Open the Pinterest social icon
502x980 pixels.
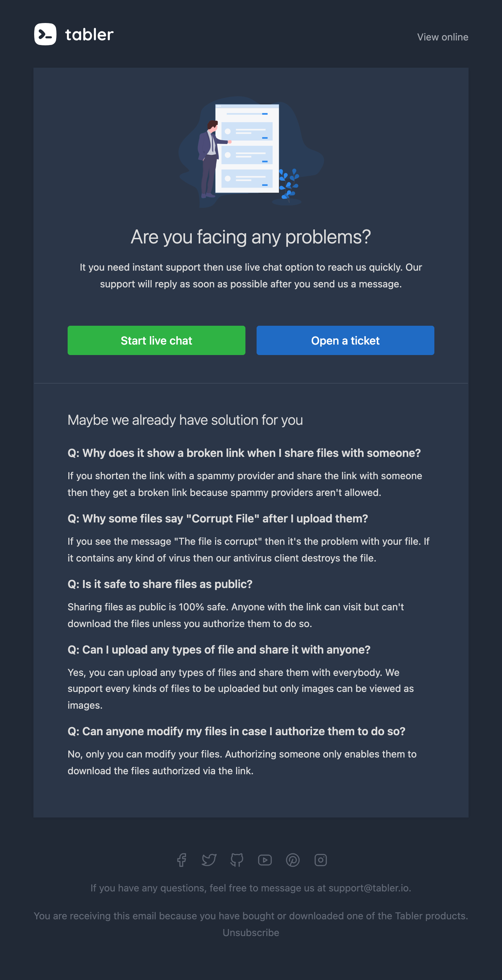tap(293, 860)
